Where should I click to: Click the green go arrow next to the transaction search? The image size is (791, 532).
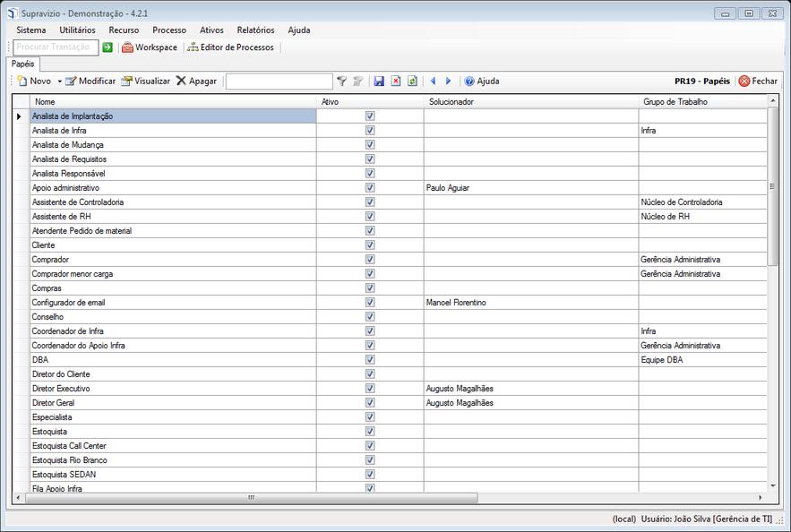(107, 47)
